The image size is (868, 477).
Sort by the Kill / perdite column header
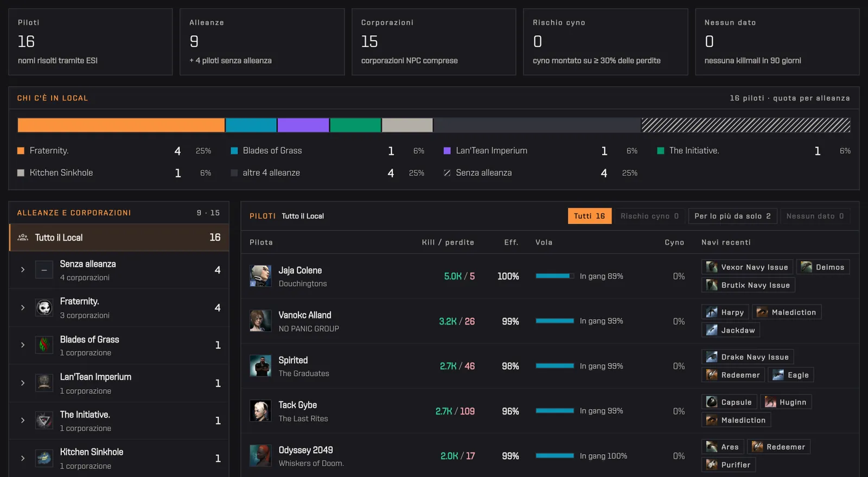point(448,243)
